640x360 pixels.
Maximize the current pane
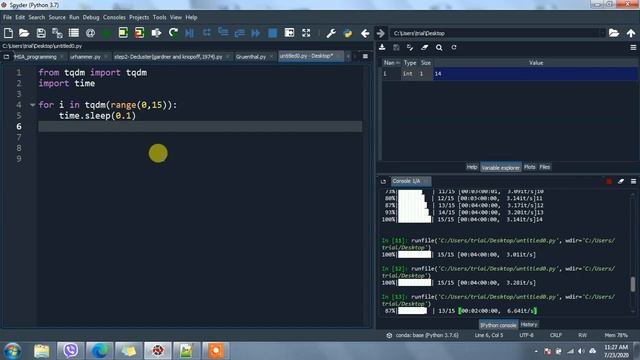tap(289, 33)
